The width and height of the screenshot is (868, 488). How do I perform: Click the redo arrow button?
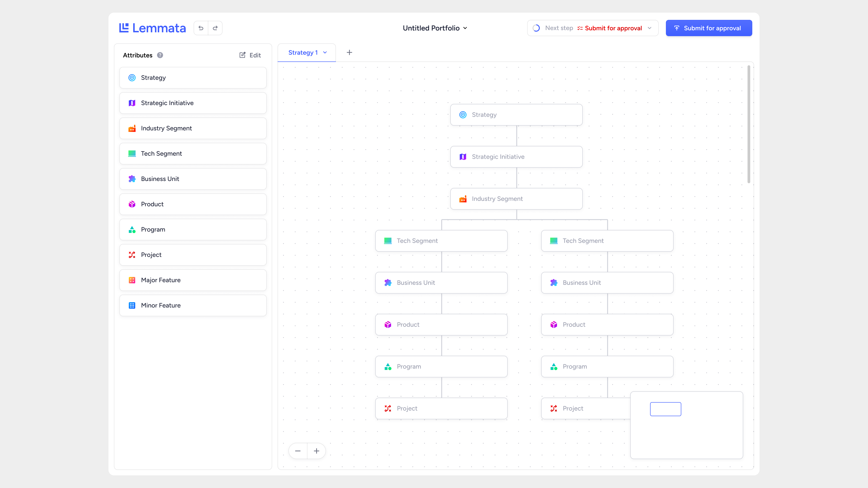215,28
